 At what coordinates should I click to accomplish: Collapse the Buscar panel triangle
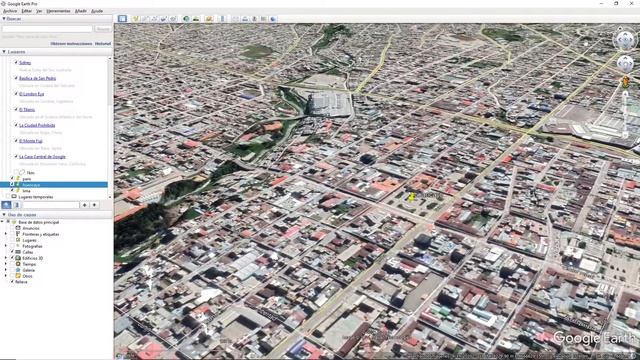[x=4, y=19]
